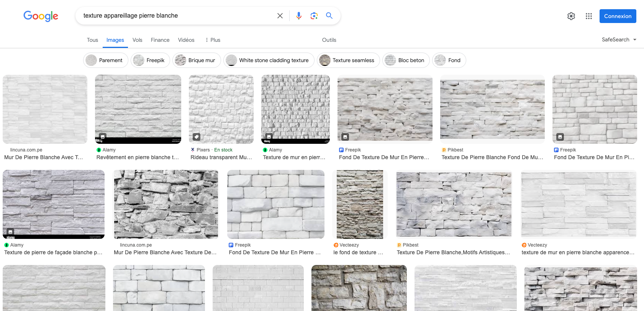Click the Vecteezy favicon beside le fond de texture

click(336, 245)
